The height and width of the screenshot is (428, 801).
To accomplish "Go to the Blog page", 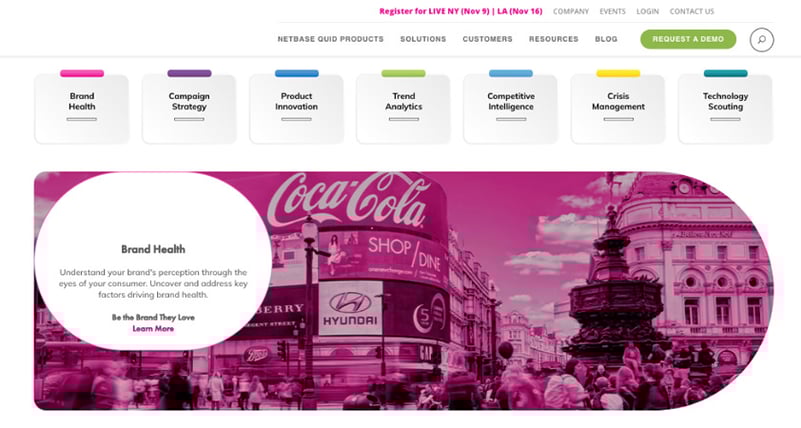I will (x=606, y=39).
